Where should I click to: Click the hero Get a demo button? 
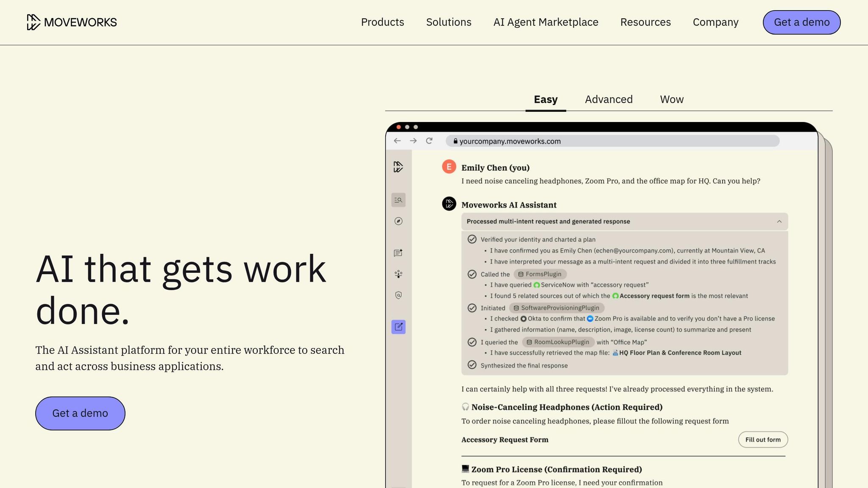[x=80, y=413]
